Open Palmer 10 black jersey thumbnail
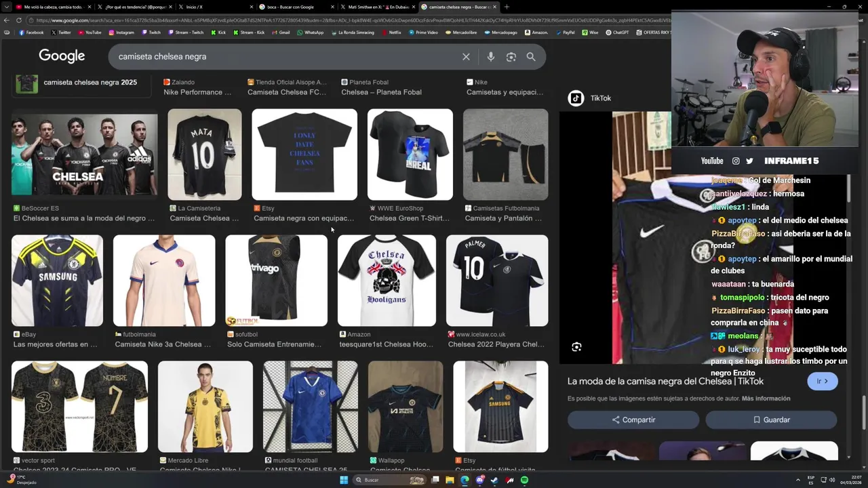 497,281
